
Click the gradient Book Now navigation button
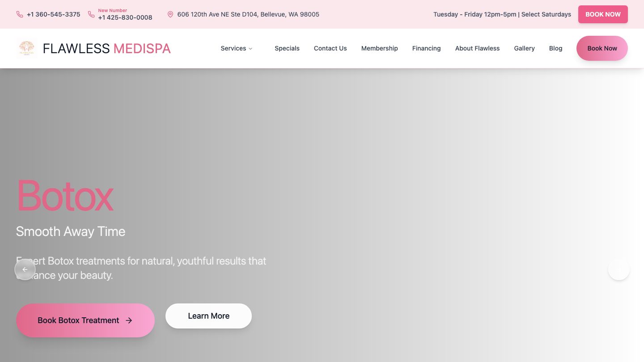(602, 48)
